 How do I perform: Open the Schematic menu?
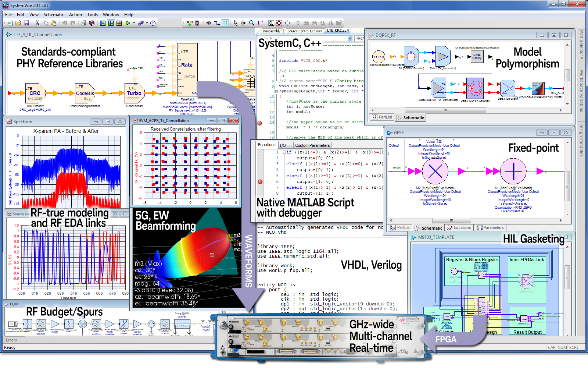point(54,15)
